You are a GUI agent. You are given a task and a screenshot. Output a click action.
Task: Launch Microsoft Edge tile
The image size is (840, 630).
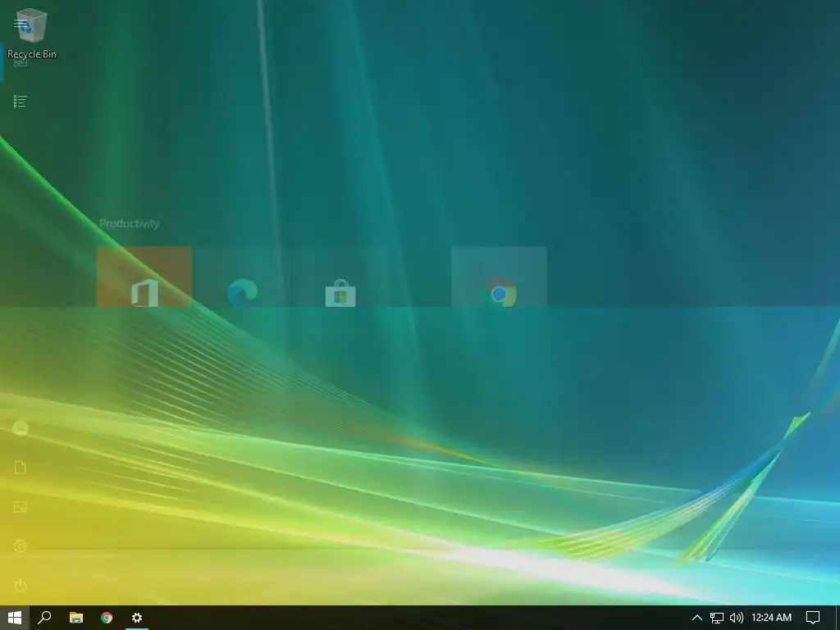tap(242, 276)
